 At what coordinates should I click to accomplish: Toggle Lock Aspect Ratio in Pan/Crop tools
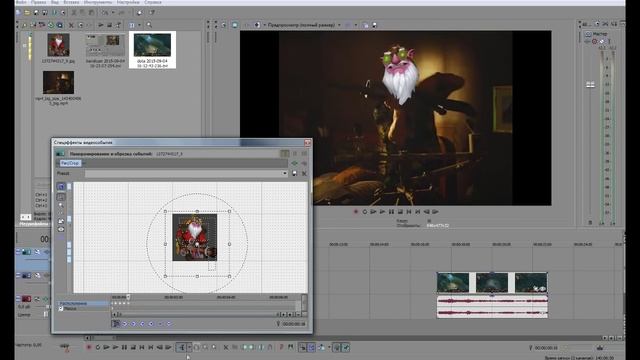61,221
